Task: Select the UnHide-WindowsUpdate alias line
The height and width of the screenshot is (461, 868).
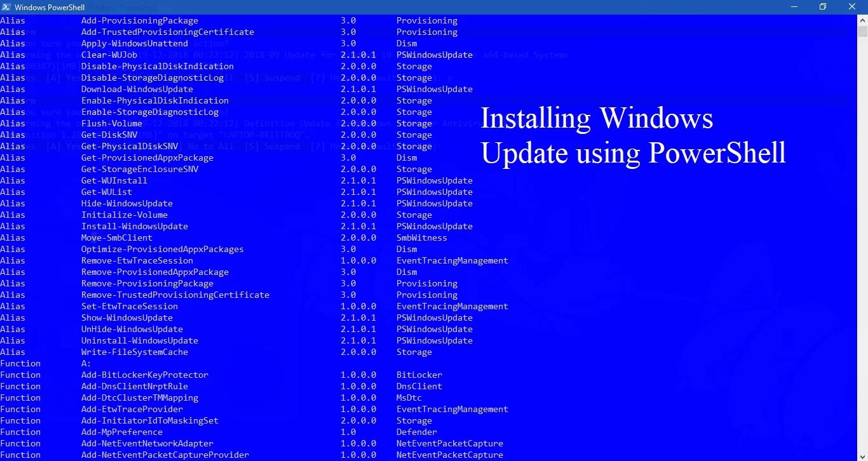Action: 132,329
